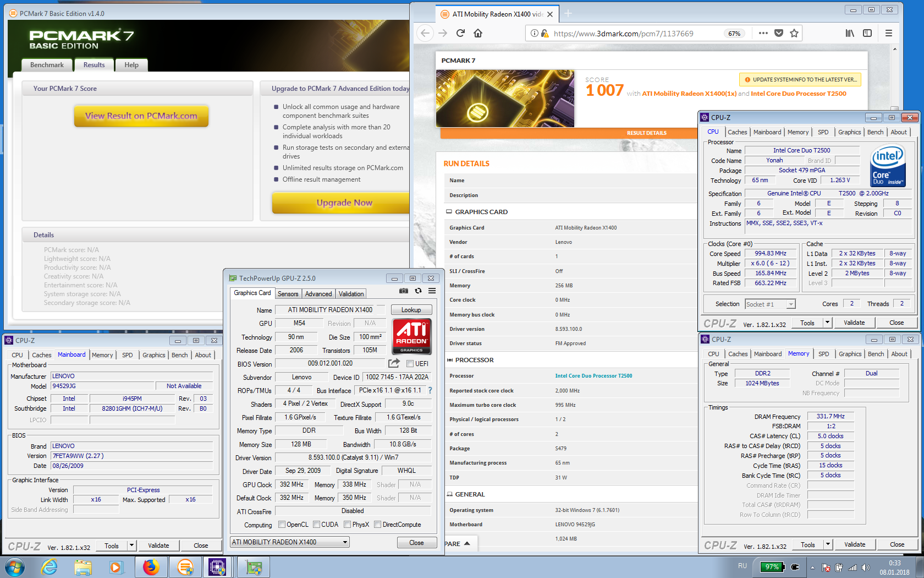Open the GPU-Z Advanced tab
924x578 pixels.
(x=318, y=294)
